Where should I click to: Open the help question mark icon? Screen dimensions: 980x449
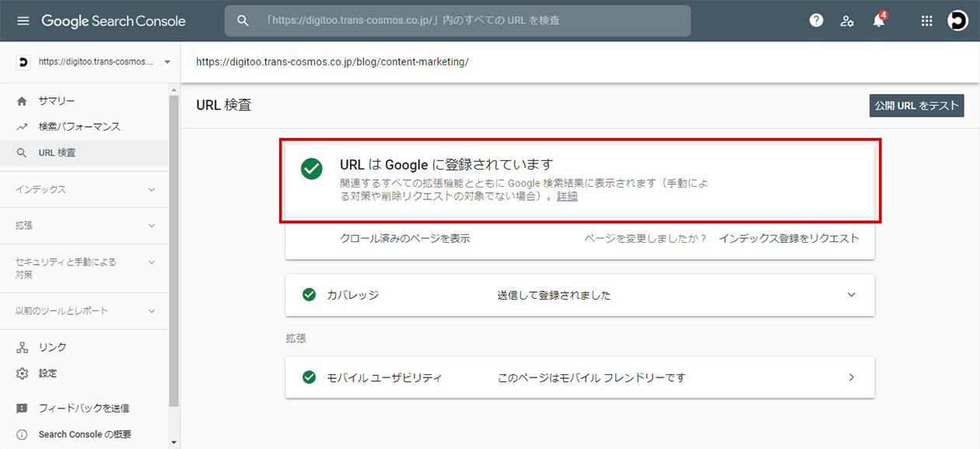click(816, 21)
